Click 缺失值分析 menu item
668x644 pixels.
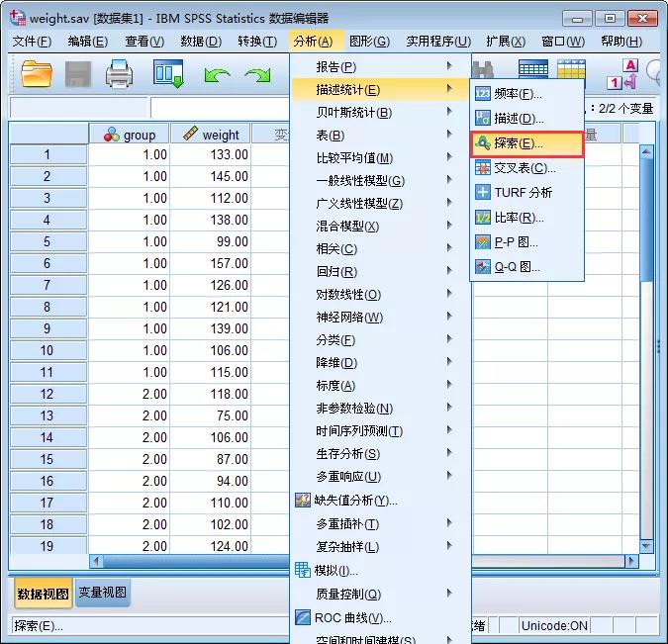point(380,500)
